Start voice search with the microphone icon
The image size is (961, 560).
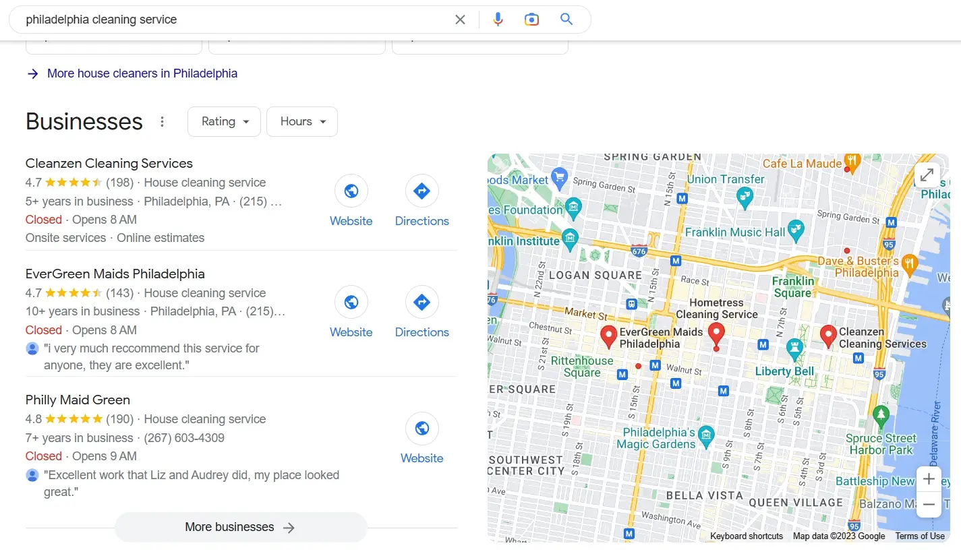(x=498, y=20)
